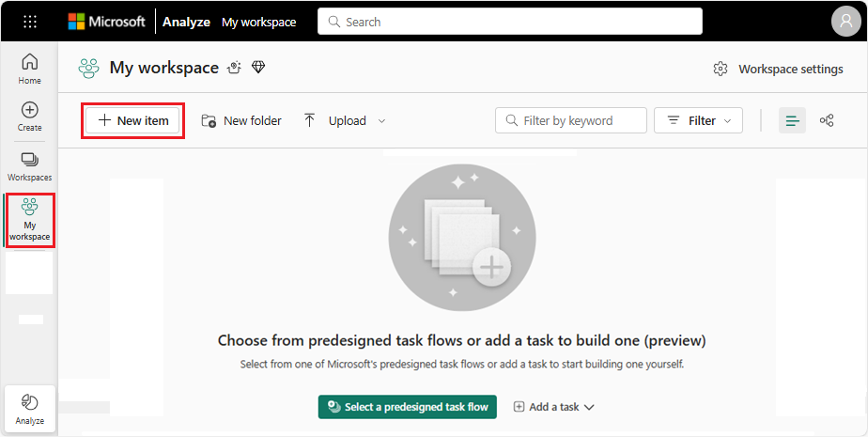Open the Filter dropdown
Image resolution: width=868 pixels, height=437 pixels.
coord(698,120)
